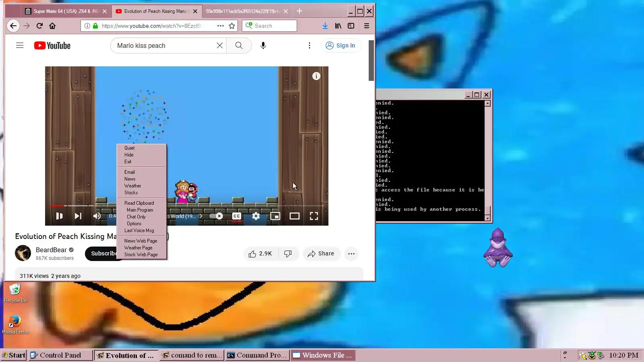The image size is (644, 362).
Task: Toggle the autoplay switch
Action: click(x=217, y=216)
